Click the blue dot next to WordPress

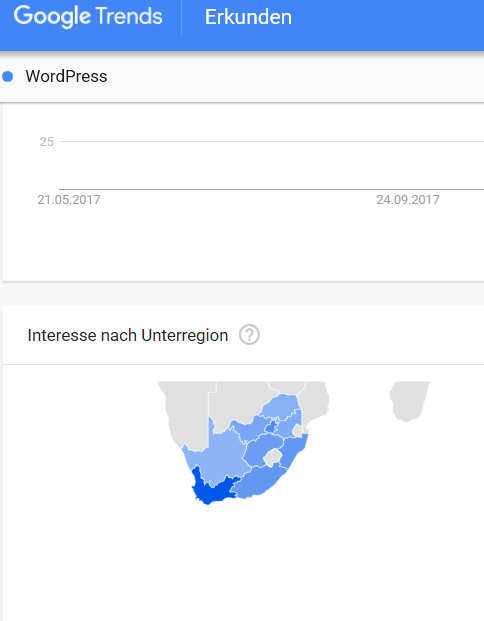[x=8, y=76]
